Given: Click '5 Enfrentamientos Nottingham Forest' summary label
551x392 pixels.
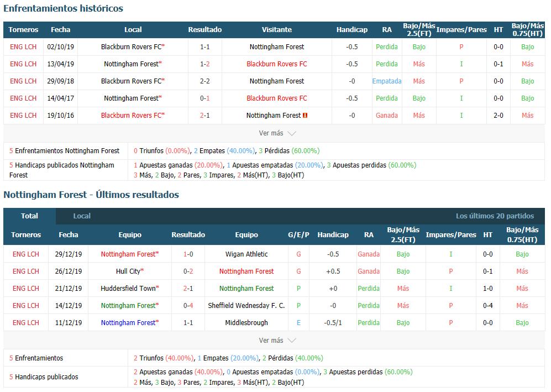Looking at the screenshot, I should (x=64, y=151).
